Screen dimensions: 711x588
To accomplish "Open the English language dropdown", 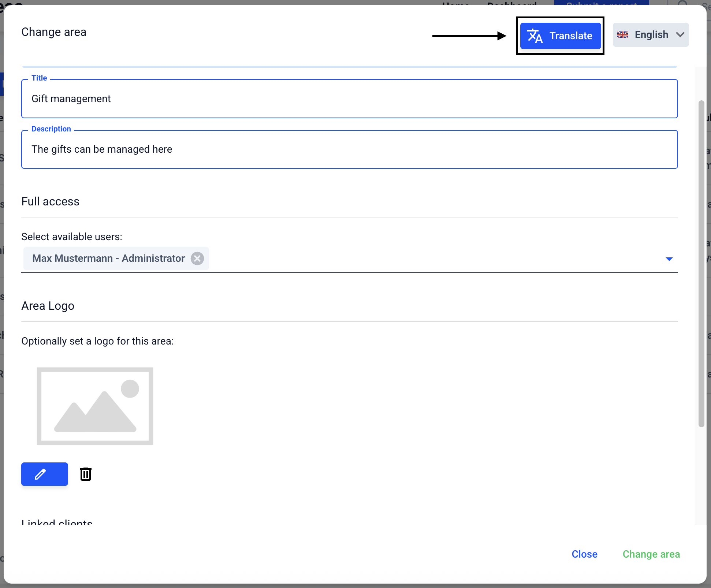I will click(x=651, y=35).
